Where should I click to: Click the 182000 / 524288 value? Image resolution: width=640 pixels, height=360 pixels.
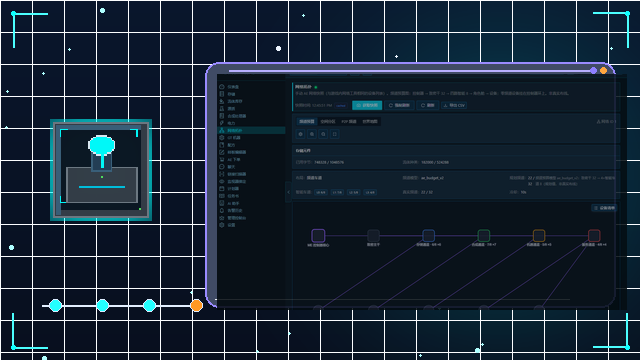[435, 162]
